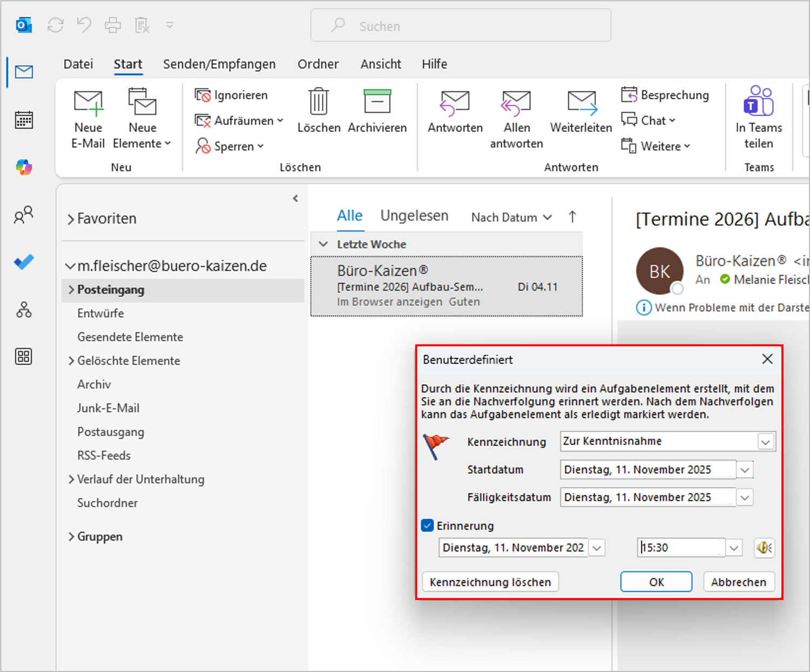Delete the email using the Löschen icon
This screenshot has width=810, height=672.
pos(318,110)
